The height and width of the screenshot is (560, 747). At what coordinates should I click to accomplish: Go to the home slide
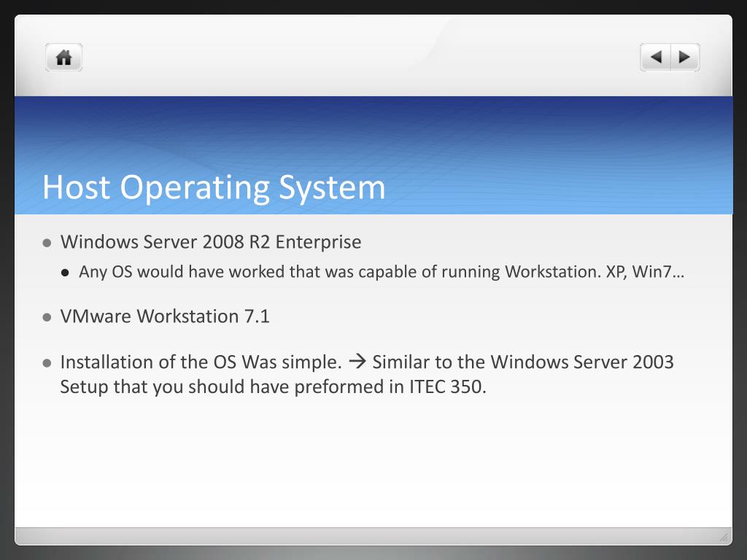click(x=64, y=58)
